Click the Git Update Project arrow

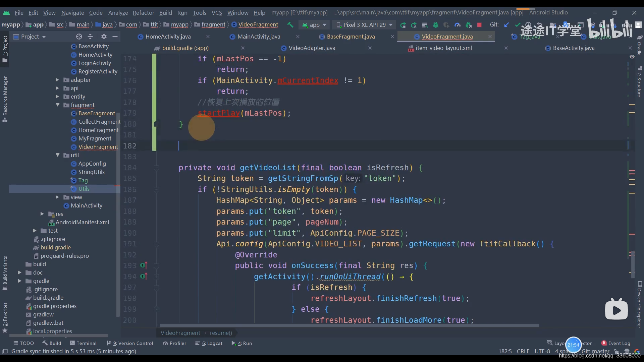point(507,24)
